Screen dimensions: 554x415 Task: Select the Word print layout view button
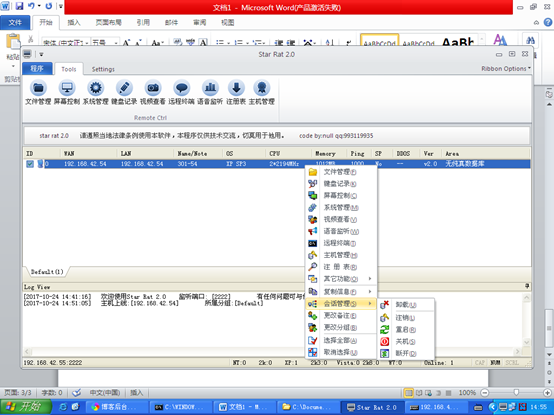pos(408,393)
